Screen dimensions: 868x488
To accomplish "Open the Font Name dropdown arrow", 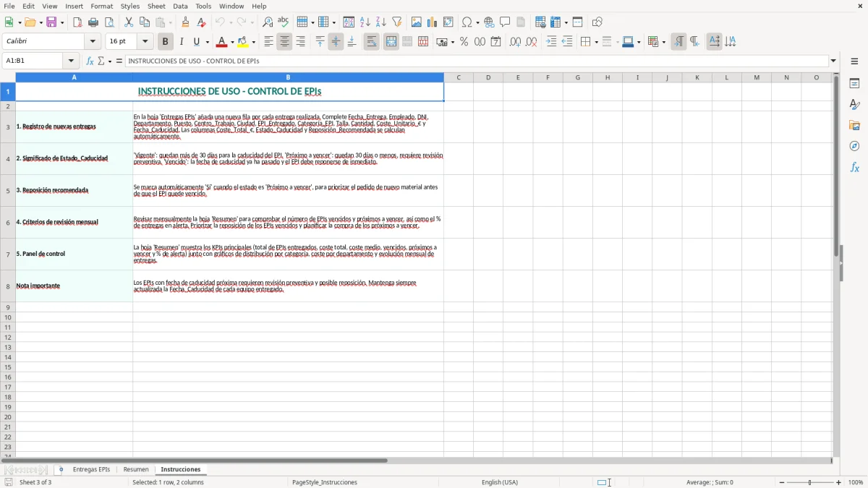I will click(x=93, y=42).
